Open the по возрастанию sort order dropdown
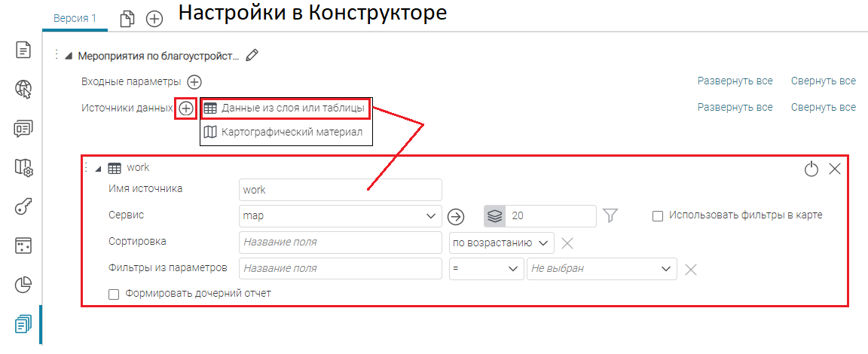 (501, 243)
